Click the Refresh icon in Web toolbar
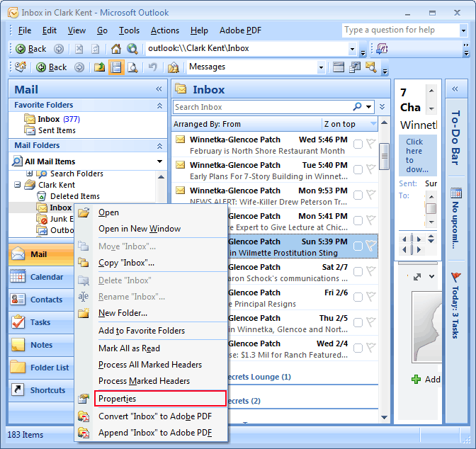The height and width of the screenshot is (449, 476). pos(96,49)
